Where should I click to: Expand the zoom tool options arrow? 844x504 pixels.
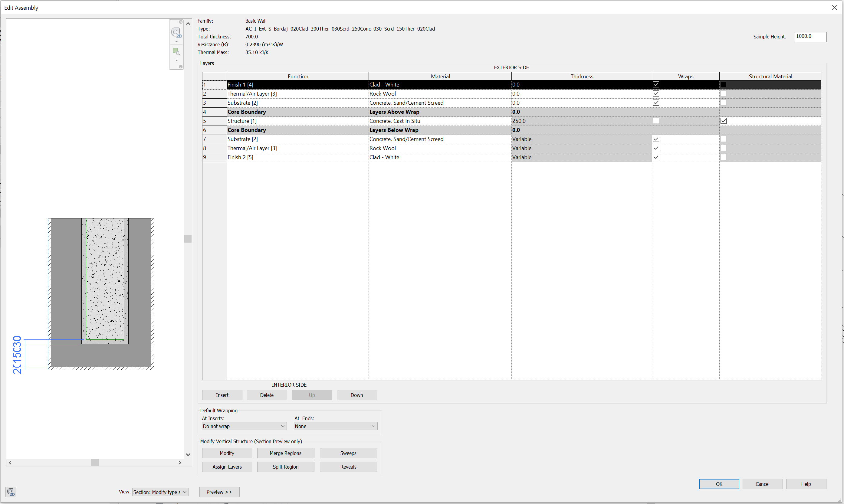(x=176, y=61)
